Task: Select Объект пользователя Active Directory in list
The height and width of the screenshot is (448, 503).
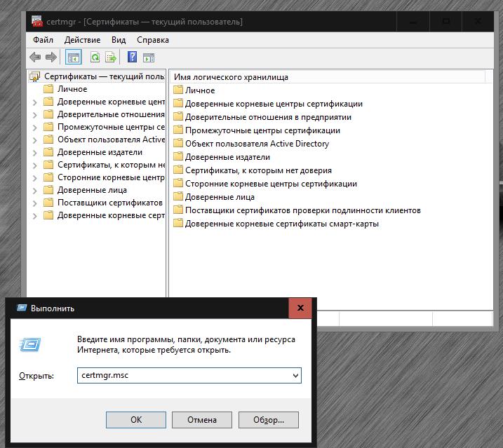Action: click(x=257, y=144)
